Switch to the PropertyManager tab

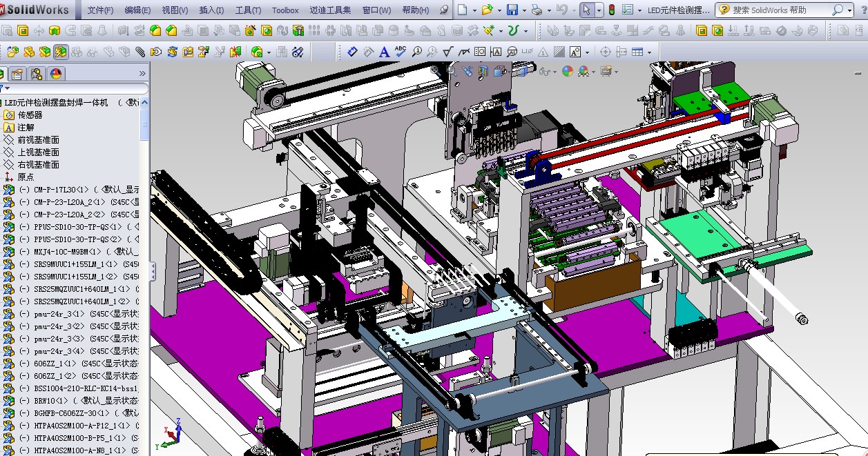[x=17, y=74]
